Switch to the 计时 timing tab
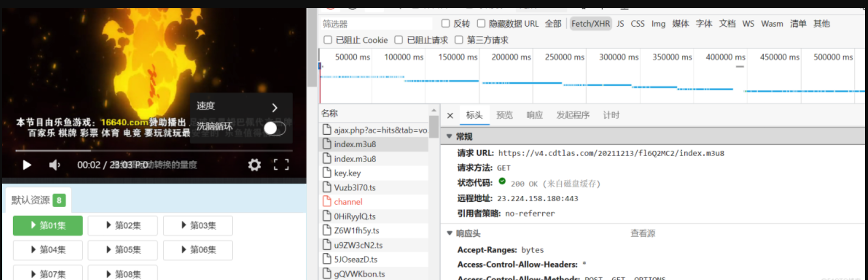 [x=611, y=115]
